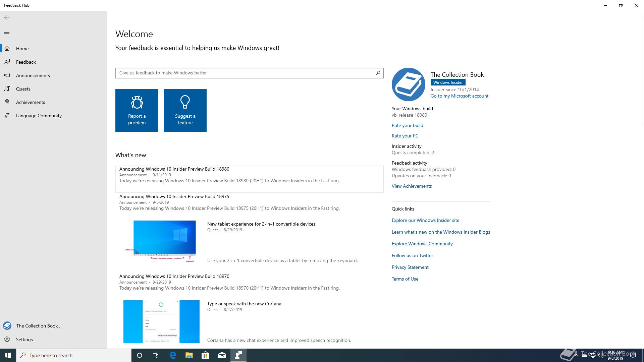
Task: Click the search magnifier in feedback box
Action: pyautogui.click(x=378, y=73)
